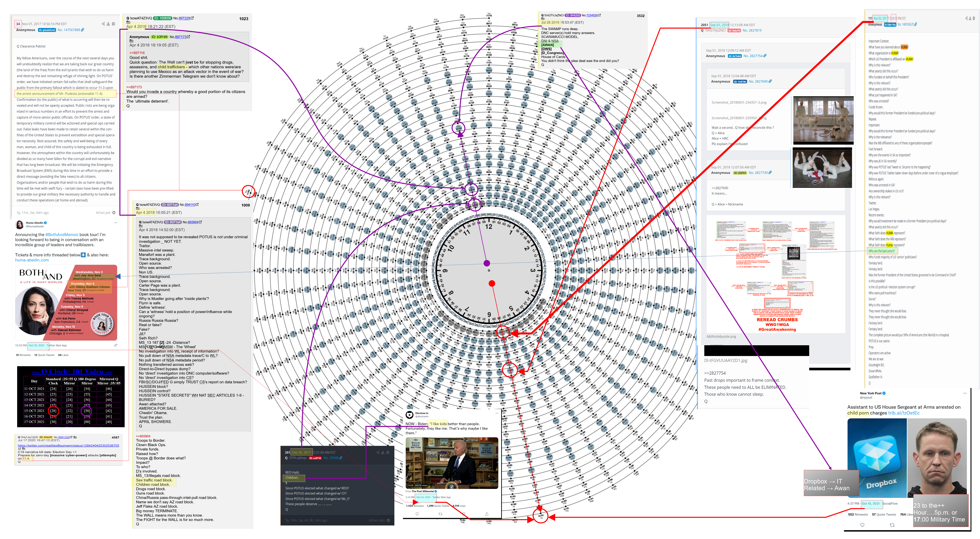
Task: Play the Biden video in the Disclose.tv tweet
Action: (x=452, y=463)
